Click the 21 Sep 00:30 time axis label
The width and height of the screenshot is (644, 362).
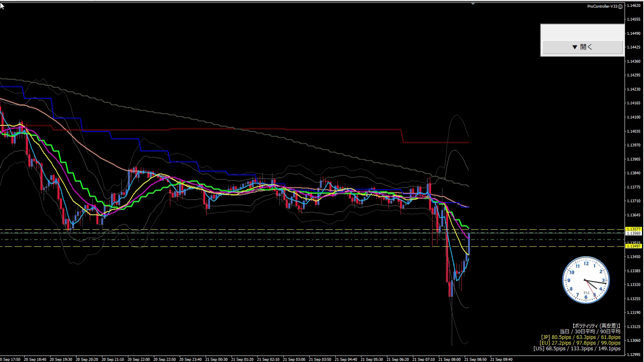pyautogui.click(x=216, y=359)
